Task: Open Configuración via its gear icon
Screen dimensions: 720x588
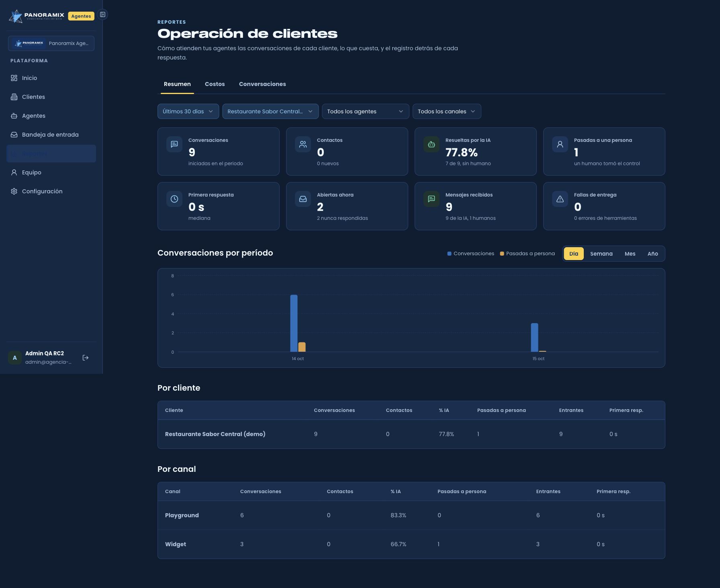Action: (14, 191)
